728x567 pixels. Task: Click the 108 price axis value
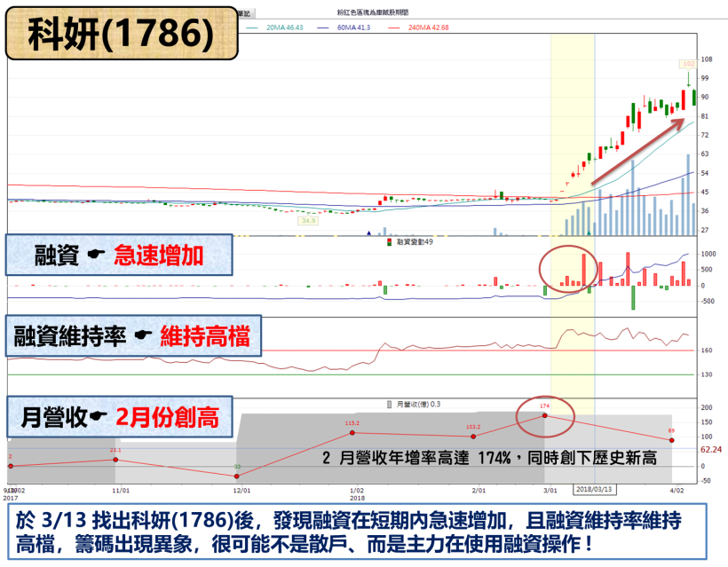click(x=706, y=59)
